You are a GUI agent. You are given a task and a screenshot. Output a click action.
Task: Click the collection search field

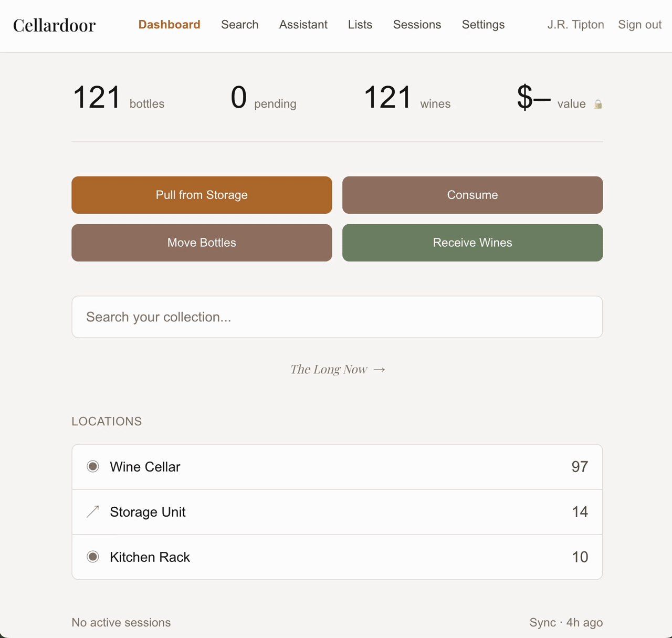pyautogui.click(x=337, y=317)
